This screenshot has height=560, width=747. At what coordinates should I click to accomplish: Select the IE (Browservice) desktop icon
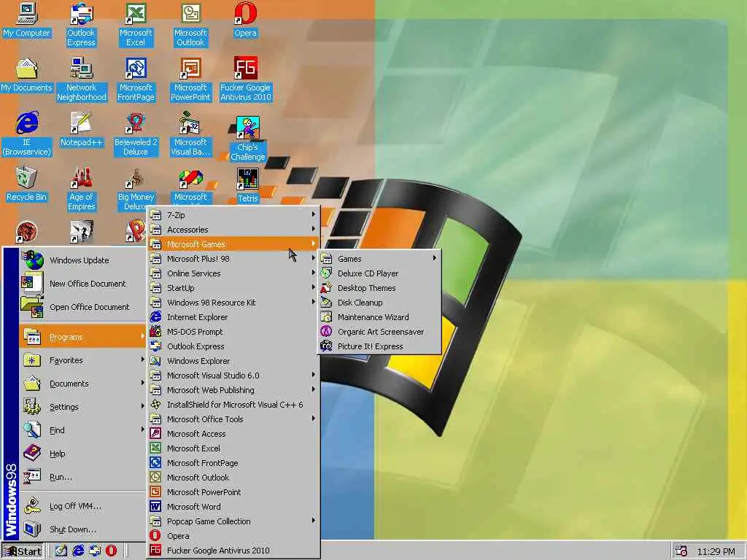pos(26,134)
